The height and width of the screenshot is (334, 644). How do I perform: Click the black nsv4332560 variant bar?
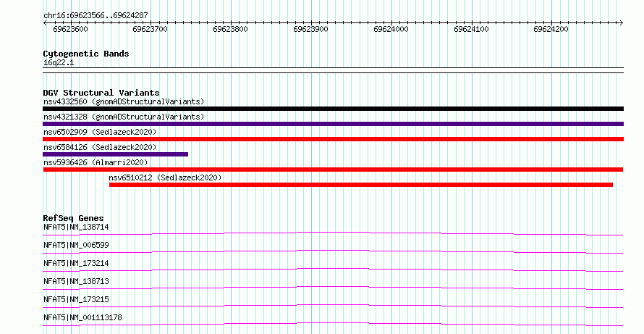[333, 109]
